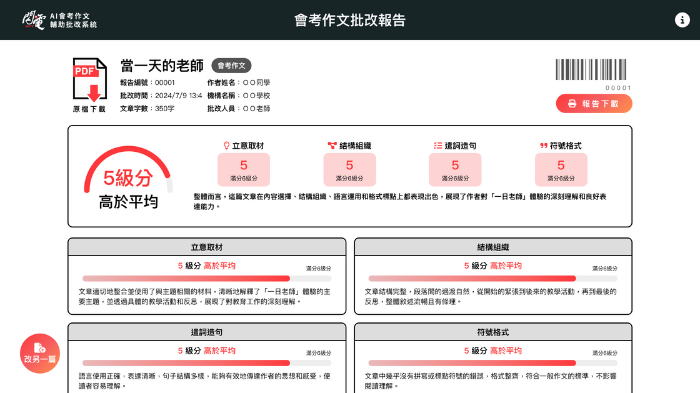
Task: Click the 立意取材 panel progress bar
Action: click(207, 279)
